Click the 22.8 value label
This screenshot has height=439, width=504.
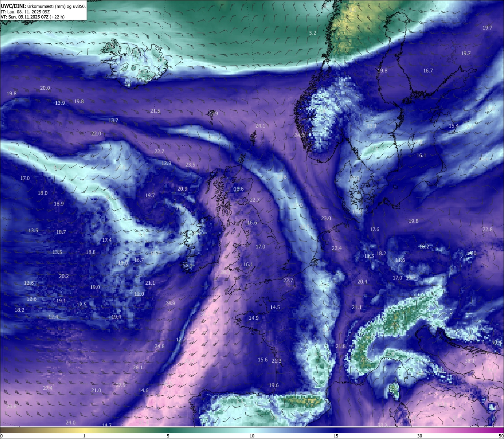tap(487, 230)
